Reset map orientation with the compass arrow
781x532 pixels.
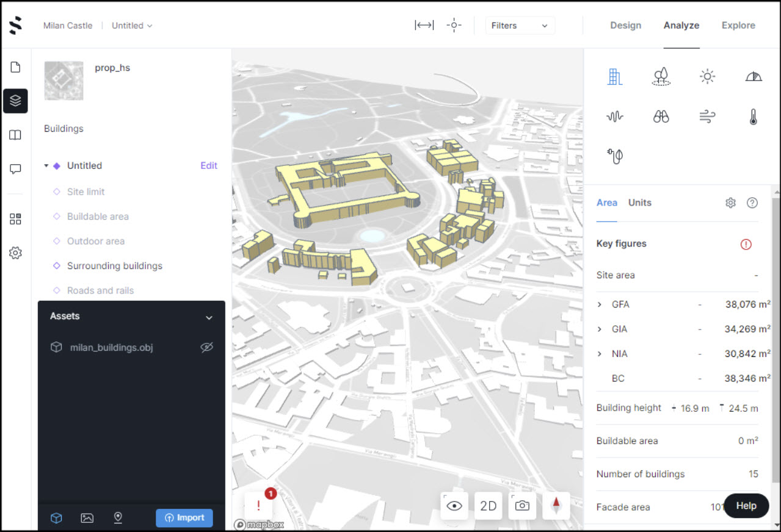coord(556,506)
